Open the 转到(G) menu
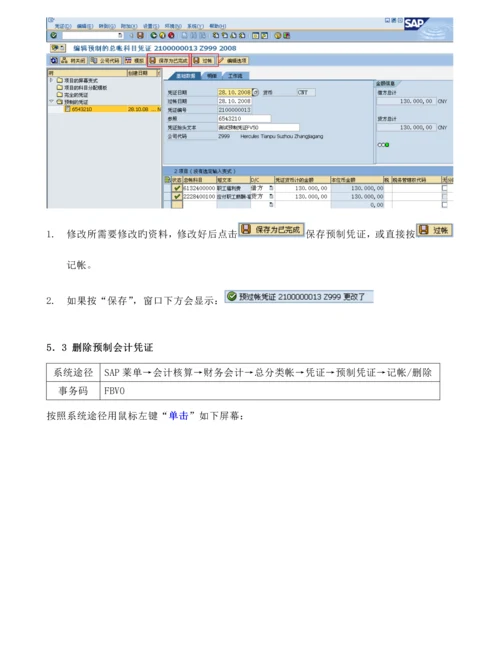This screenshot has width=500, height=647. [x=107, y=26]
